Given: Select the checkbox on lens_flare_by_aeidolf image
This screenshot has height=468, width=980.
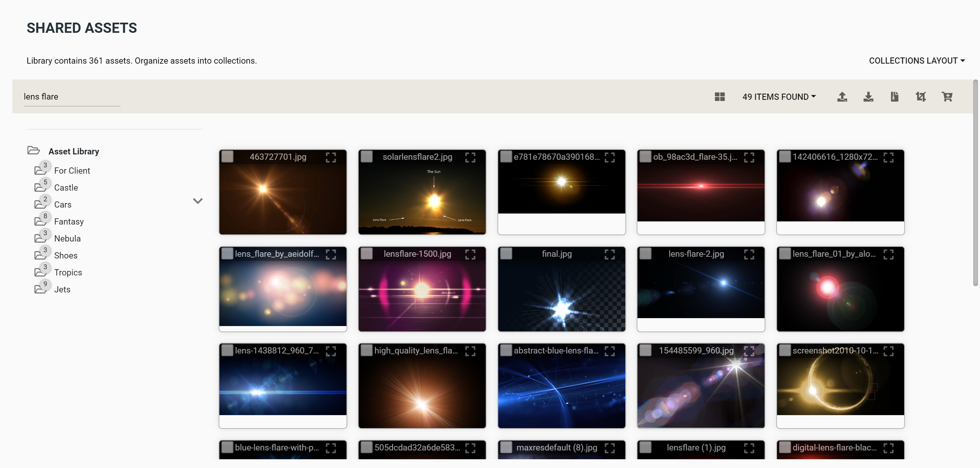Looking at the screenshot, I should (x=227, y=253).
